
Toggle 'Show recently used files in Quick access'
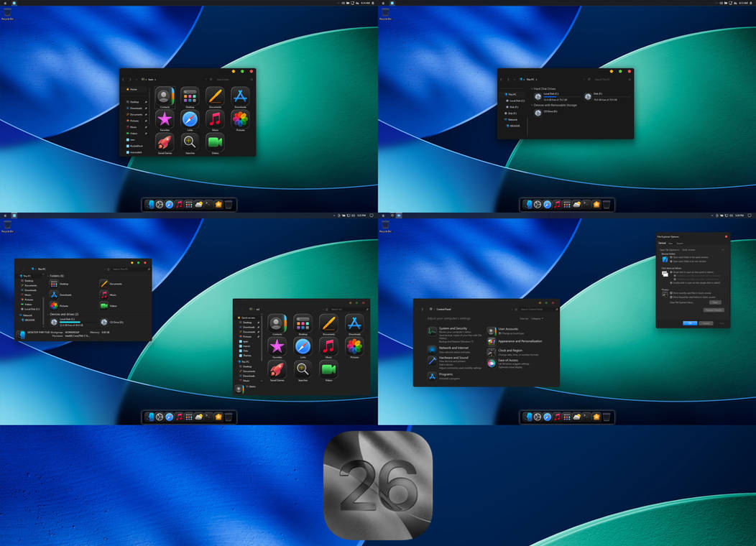[671, 293]
